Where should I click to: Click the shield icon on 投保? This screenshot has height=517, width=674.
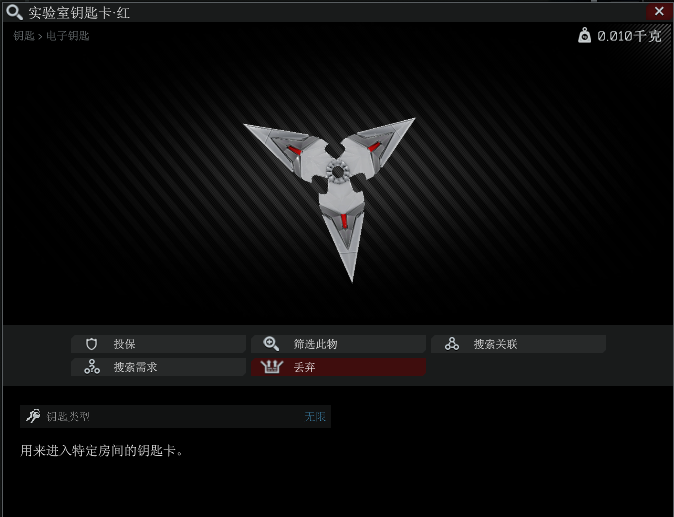pyautogui.click(x=91, y=344)
